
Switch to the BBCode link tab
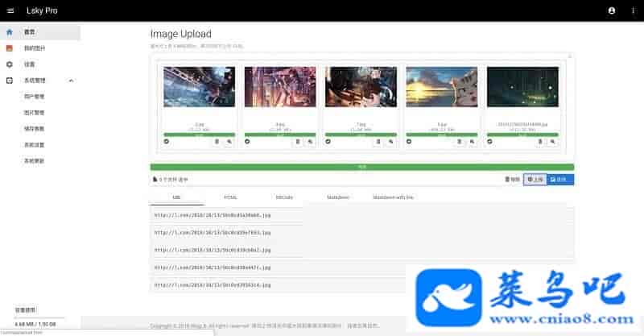click(x=284, y=197)
